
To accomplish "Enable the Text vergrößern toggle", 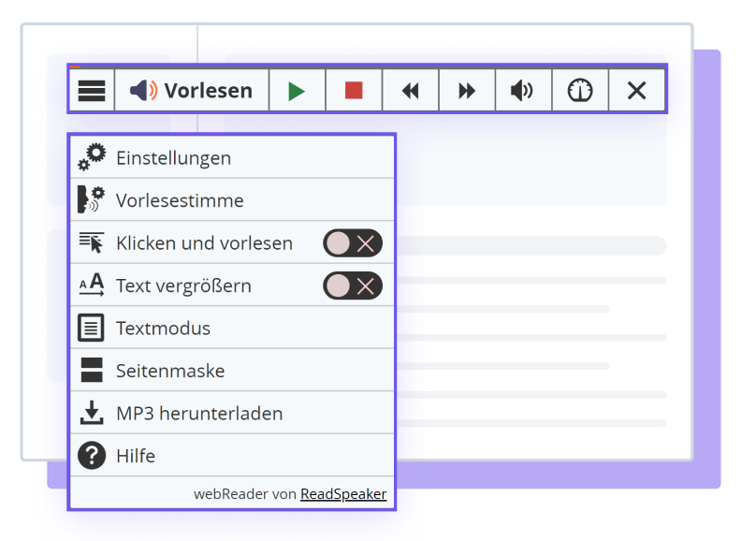I will click(x=352, y=285).
